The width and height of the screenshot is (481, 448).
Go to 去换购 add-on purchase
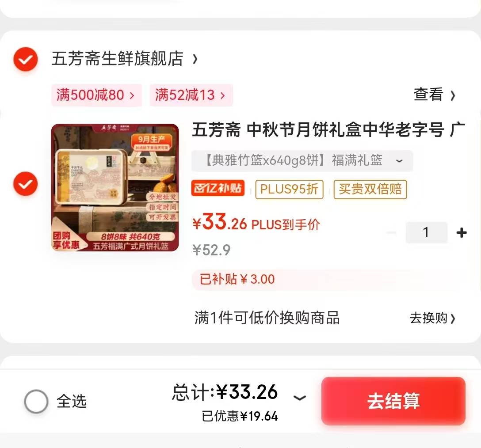[x=432, y=318]
